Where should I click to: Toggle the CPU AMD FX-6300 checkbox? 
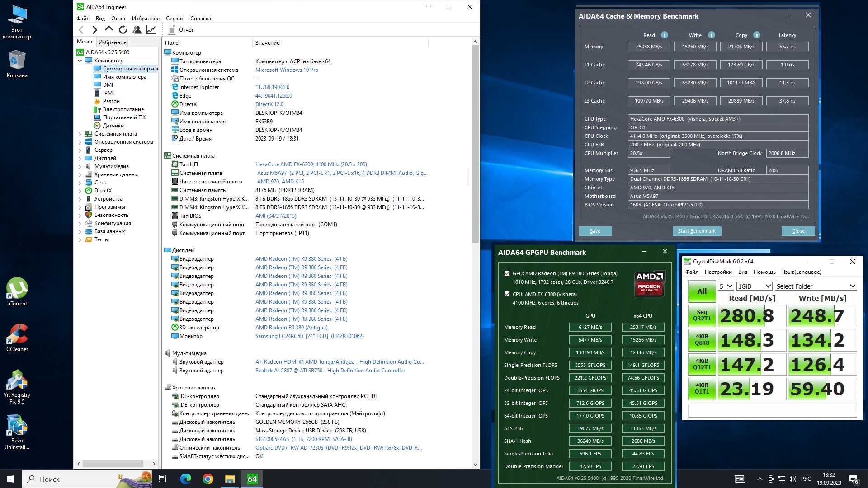[x=507, y=294]
